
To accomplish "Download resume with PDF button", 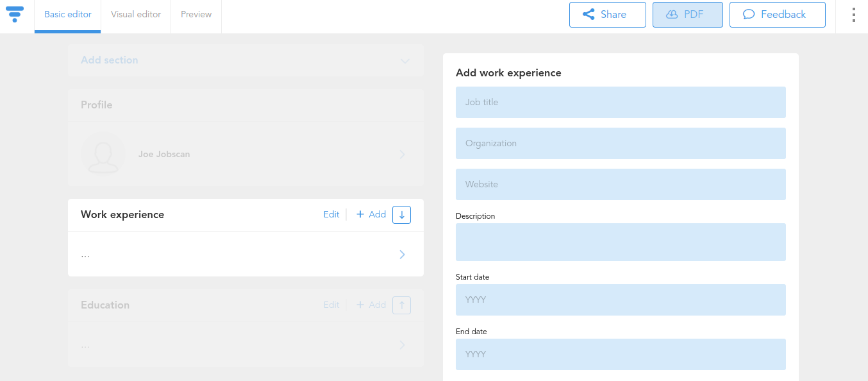I will (687, 15).
